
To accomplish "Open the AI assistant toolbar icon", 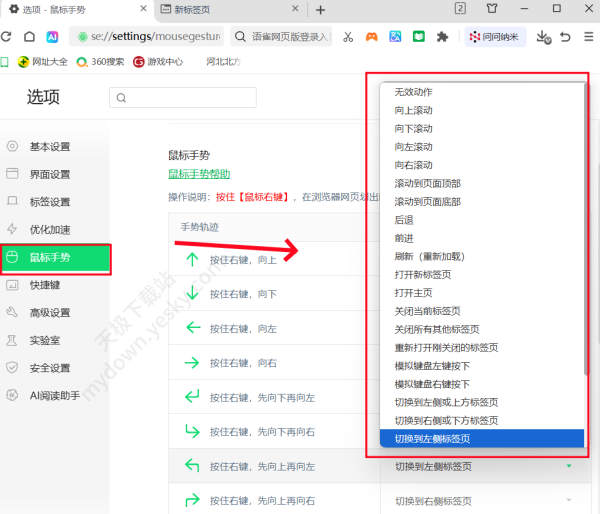I will point(53,37).
